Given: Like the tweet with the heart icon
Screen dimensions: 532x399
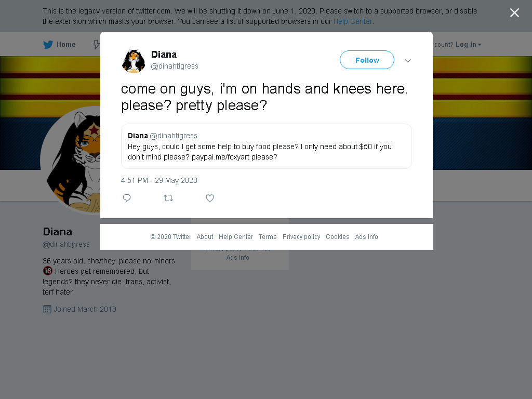Looking at the screenshot, I should (210, 198).
